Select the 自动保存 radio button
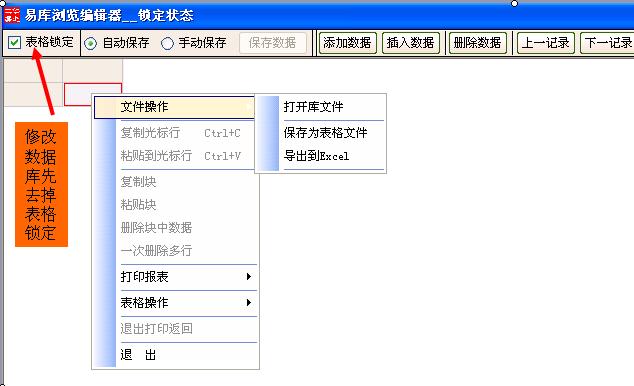The width and height of the screenshot is (634, 386). [x=91, y=43]
